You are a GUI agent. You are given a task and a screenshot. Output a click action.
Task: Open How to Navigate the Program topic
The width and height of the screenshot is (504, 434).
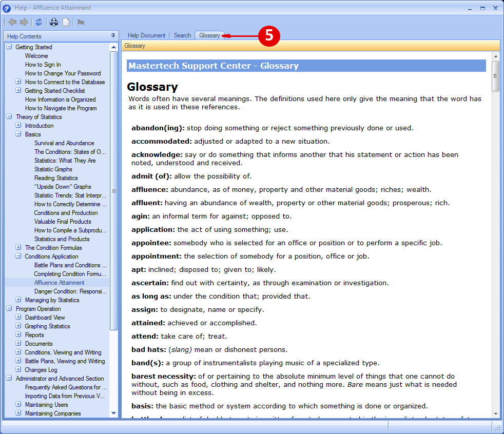pyautogui.click(x=61, y=108)
